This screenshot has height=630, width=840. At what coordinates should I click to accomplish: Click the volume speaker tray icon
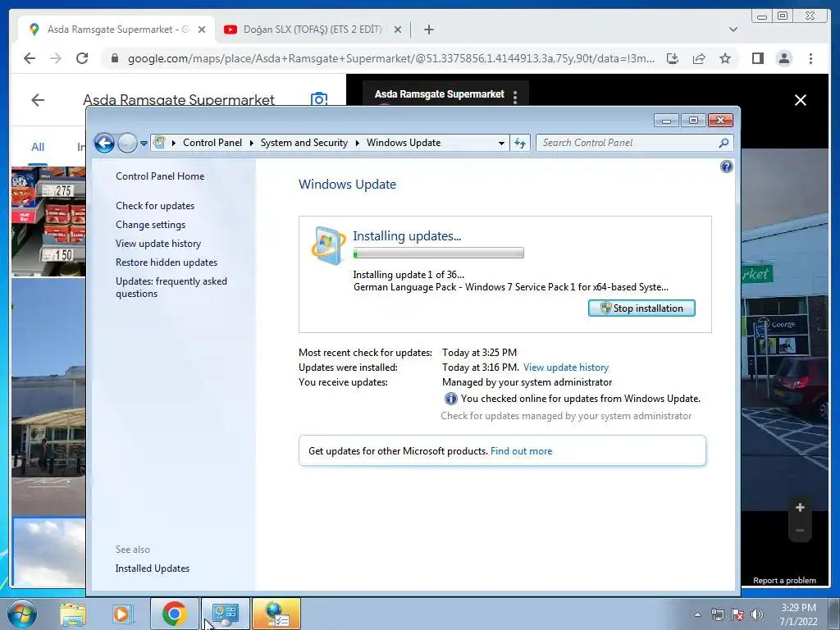point(757,614)
